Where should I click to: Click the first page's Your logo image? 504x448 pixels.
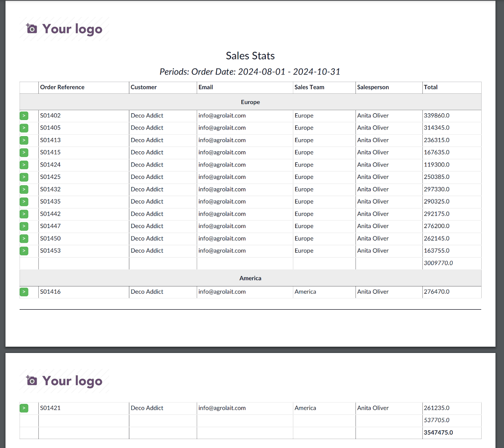(65, 29)
